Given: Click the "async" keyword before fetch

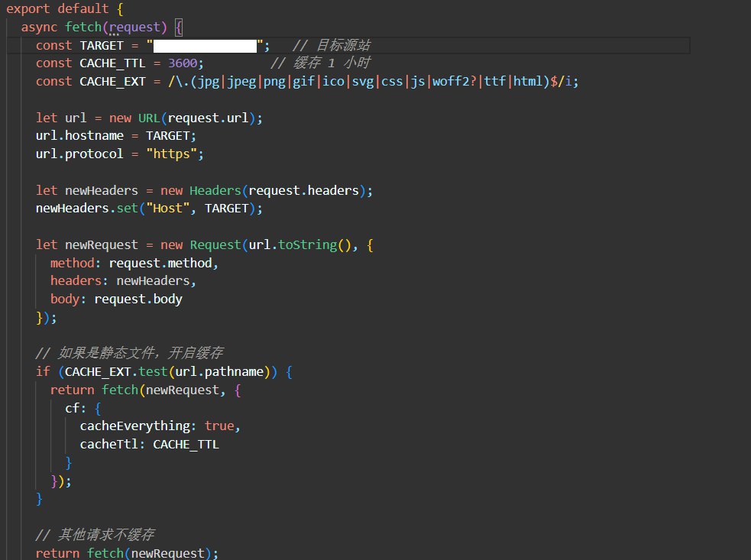Looking at the screenshot, I should tap(39, 27).
